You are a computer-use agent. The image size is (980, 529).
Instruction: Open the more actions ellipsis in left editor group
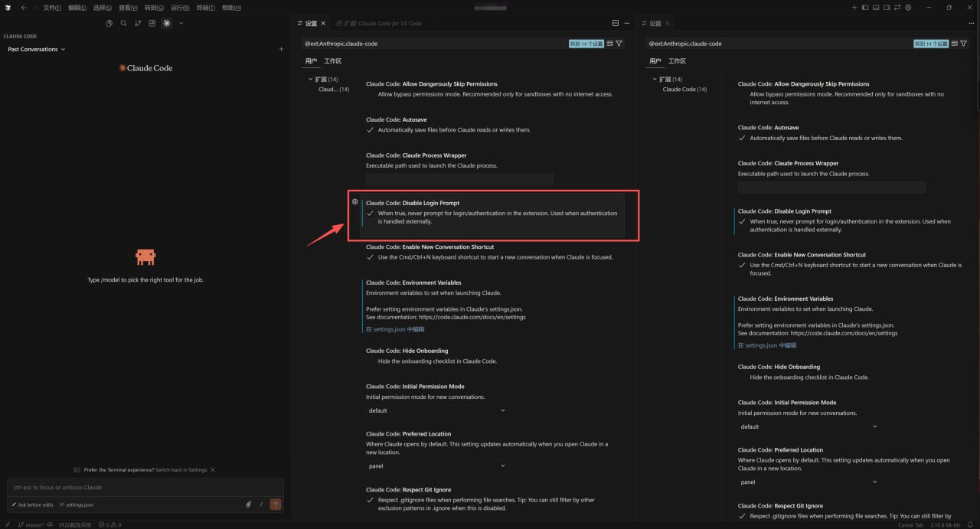[x=627, y=23]
